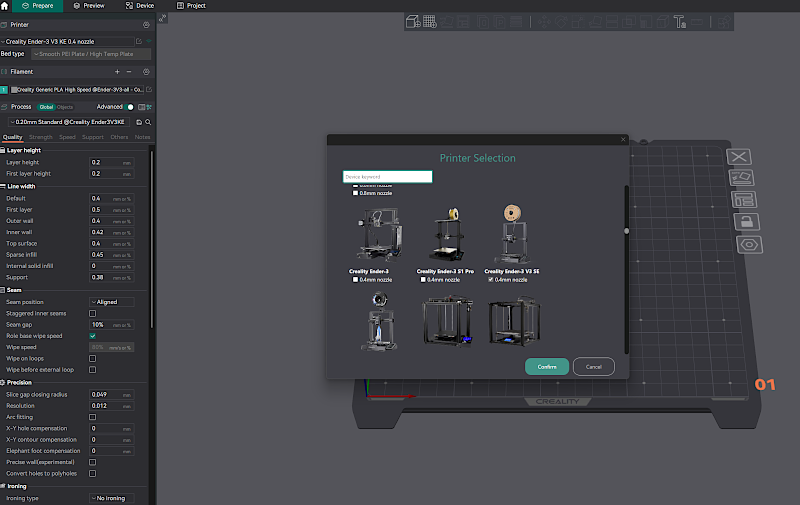Click the auto-orient plate icon
This screenshot has height=505, width=800.
[x=741, y=178]
